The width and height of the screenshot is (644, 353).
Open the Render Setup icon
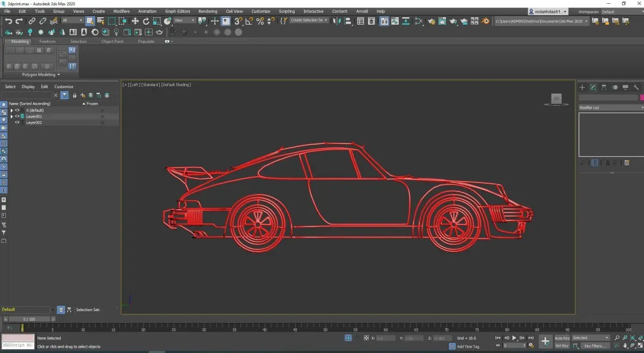(431, 21)
